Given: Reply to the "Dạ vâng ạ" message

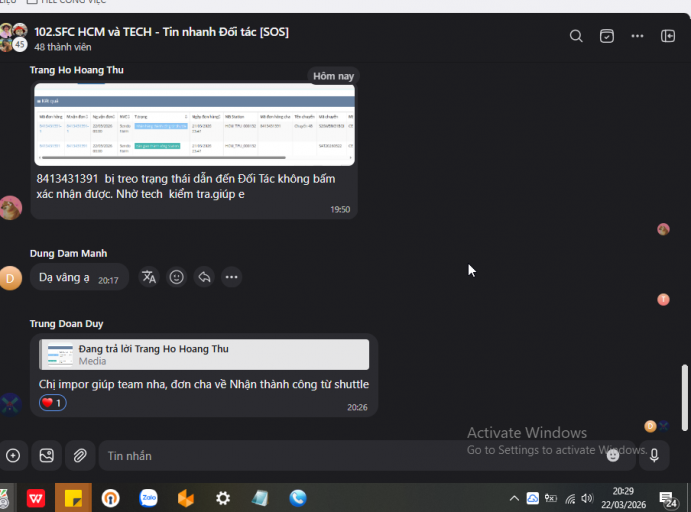Looking at the screenshot, I should point(204,277).
